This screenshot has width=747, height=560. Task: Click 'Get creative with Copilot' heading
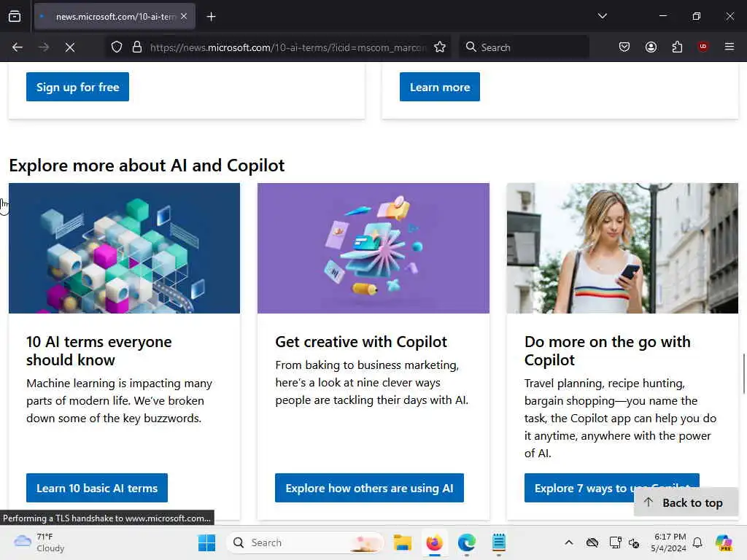[x=361, y=342]
